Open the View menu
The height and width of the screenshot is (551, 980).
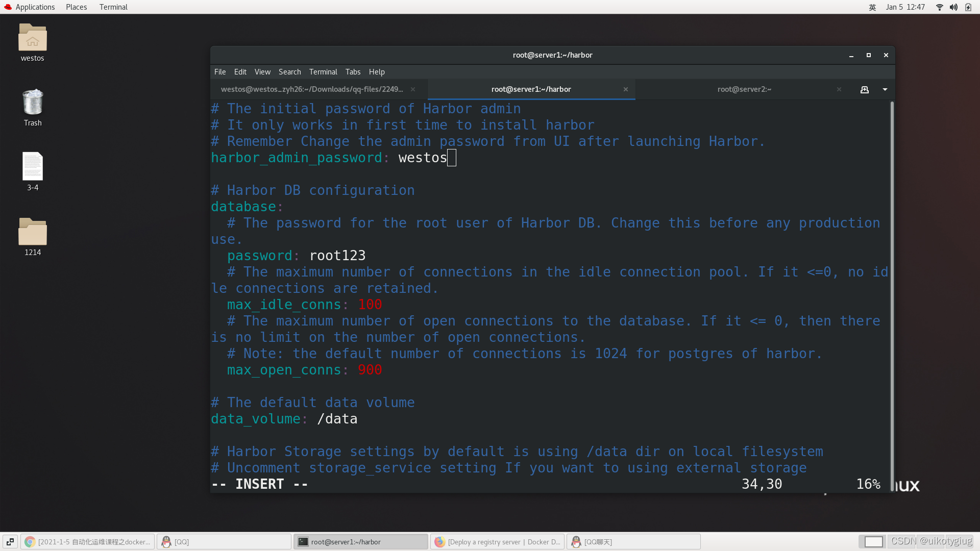point(262,72)
